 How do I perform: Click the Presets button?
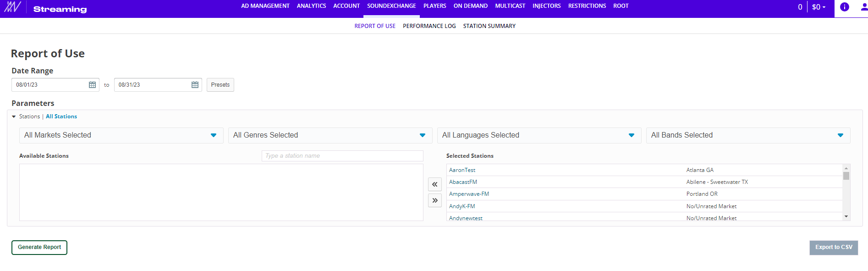tap(220, 85)
